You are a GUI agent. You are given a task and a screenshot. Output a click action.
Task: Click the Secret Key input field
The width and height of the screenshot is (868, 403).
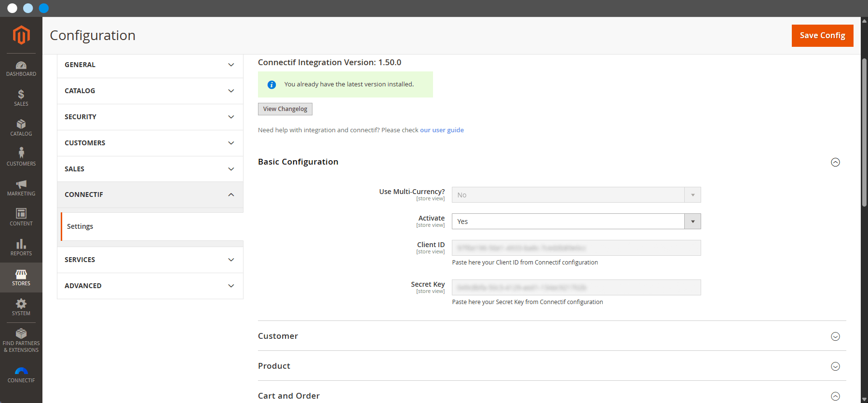[x=576, y=288]
